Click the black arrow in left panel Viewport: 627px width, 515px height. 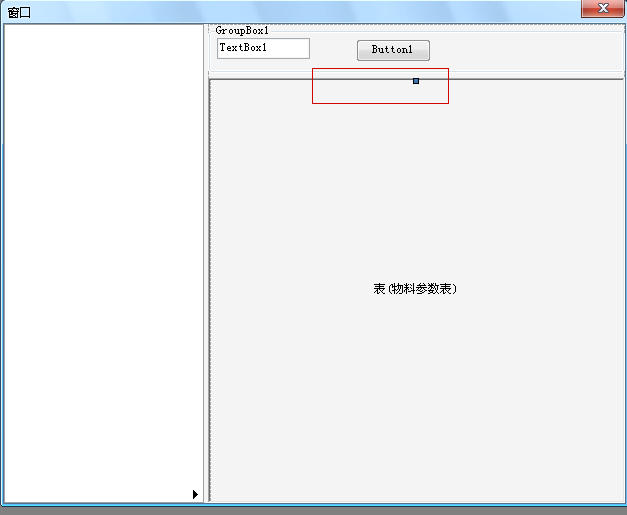pyautogui.click(x=195, y=494)
